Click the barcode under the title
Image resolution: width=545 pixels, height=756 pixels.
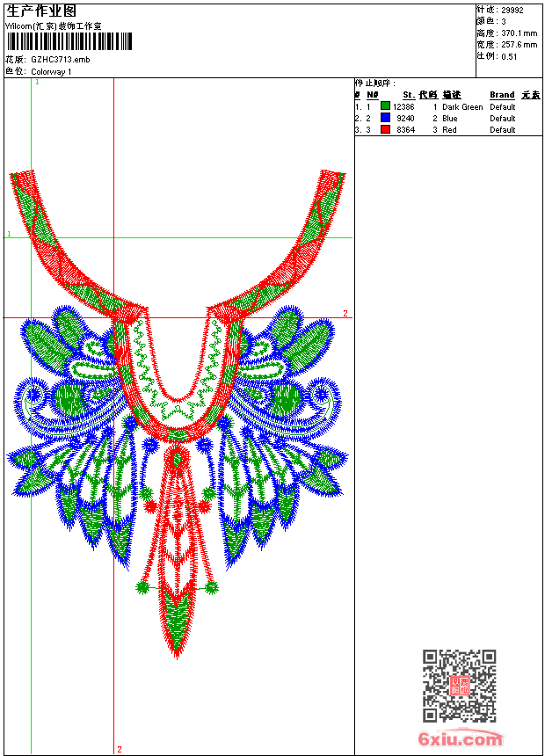69,41
